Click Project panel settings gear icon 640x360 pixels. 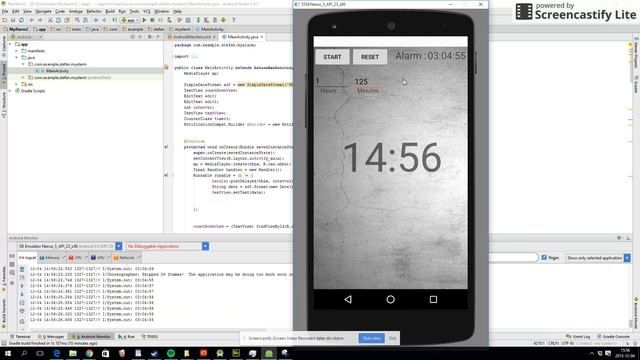(149, 37)
